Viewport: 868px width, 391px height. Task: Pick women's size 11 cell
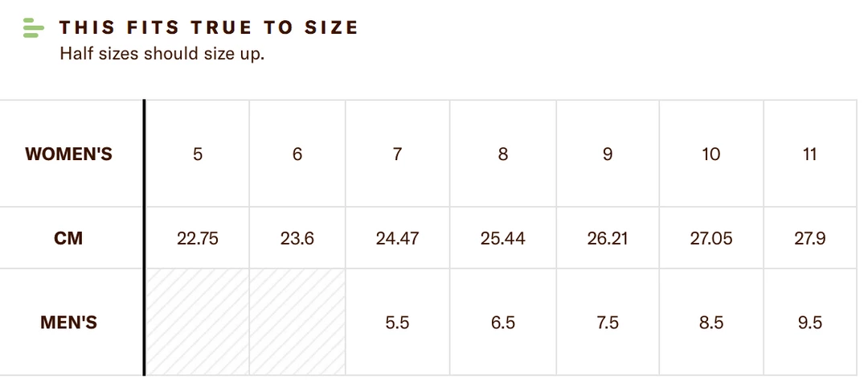(x=809, y=154)
